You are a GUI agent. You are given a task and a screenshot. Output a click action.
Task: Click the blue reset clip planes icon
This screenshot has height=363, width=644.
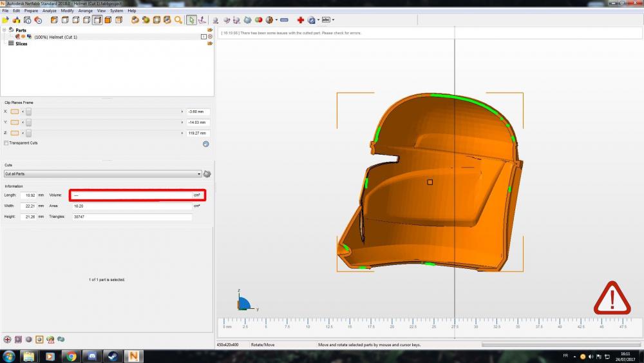pyautogui.click(x=205, y=144)
